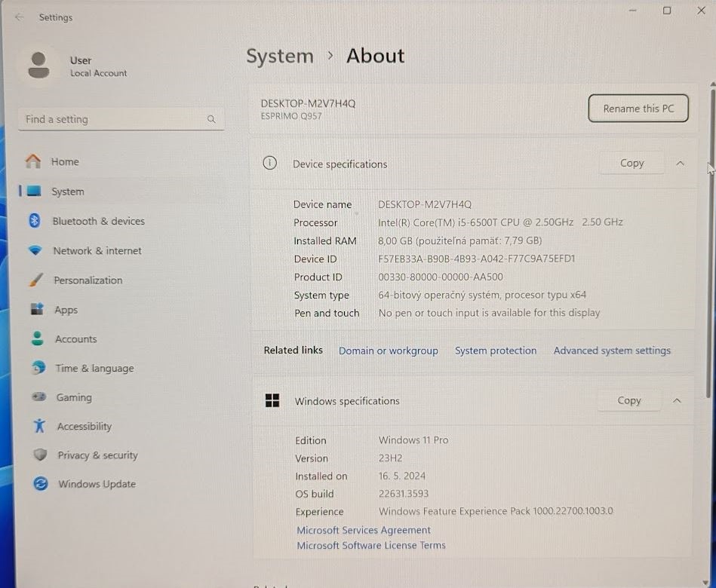Collapse the Windows specifications section
This screenshot has width=716, height=588.
point(677,400)
